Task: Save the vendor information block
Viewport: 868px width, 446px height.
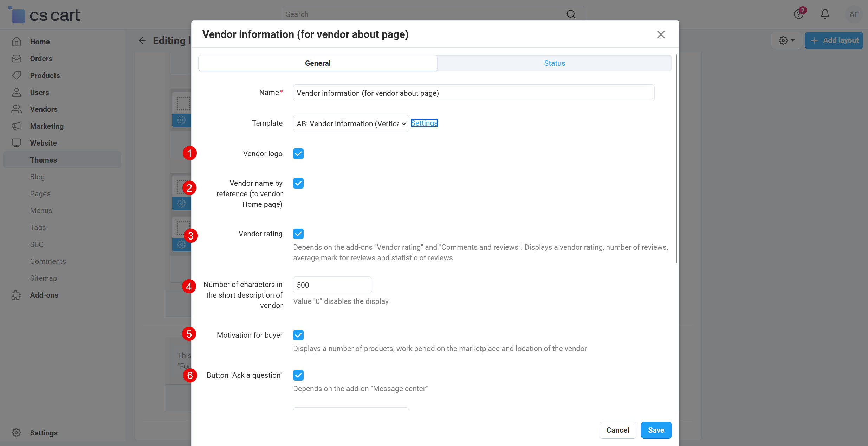Action: point(656,430)
